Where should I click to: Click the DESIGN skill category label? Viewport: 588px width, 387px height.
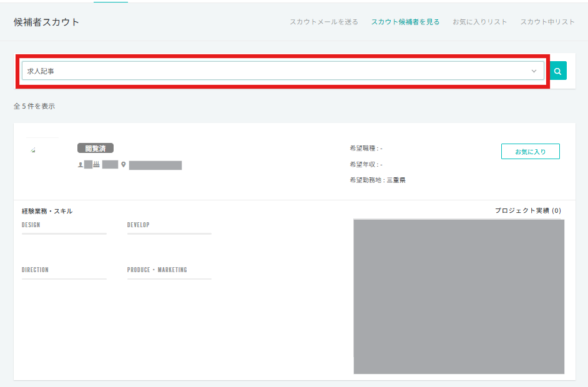(x=31, y=225)
